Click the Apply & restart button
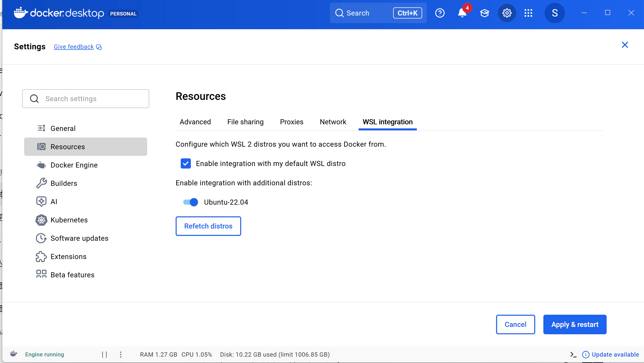The width and height of the screenshot is (644, 363). 575,324
